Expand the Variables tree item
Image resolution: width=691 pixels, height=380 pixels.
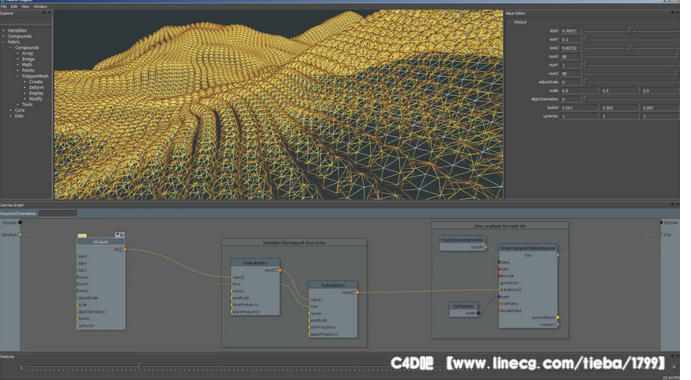click(4, 30)
